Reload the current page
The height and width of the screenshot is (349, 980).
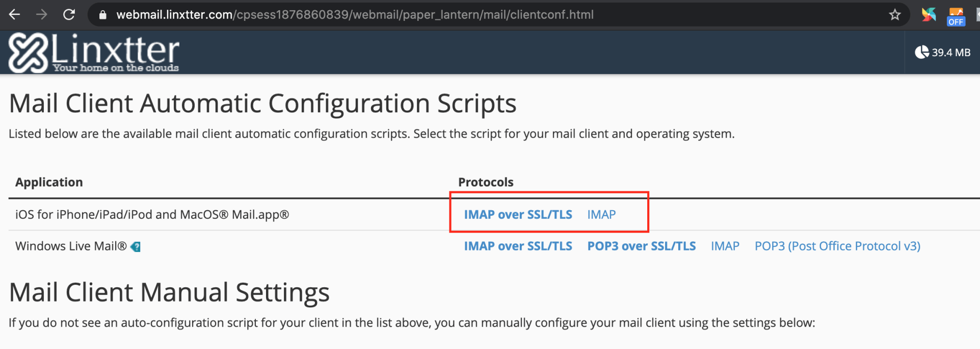(x=69, y=15)
